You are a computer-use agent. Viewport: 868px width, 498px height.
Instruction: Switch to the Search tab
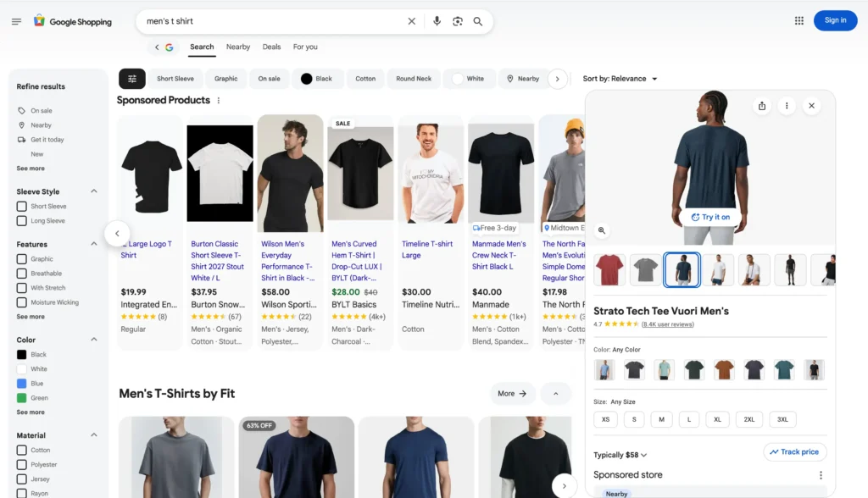point(202,47)
